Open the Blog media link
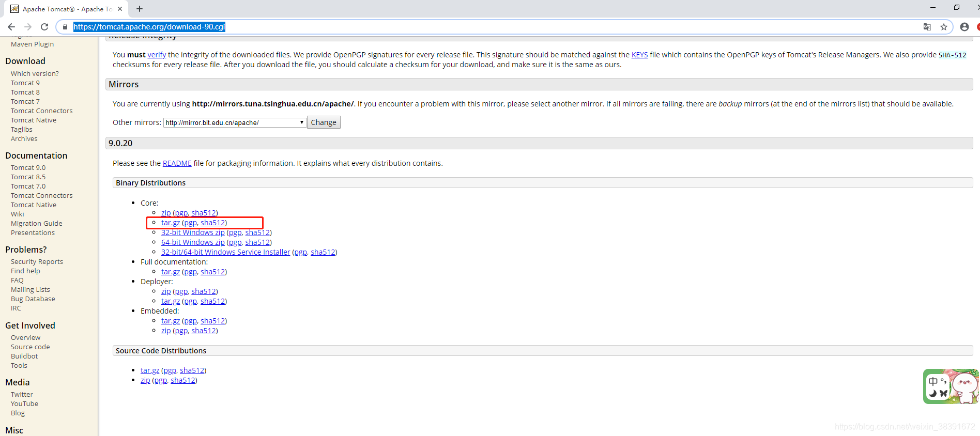 pos(18,413)
